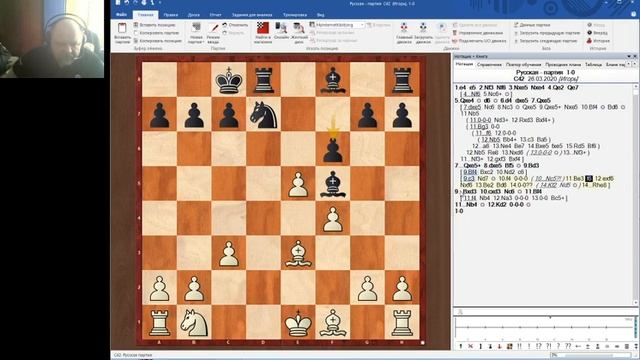Click the white king on e1
The width and height of the screenshot is (640, 360).
(x=298, y=323)
